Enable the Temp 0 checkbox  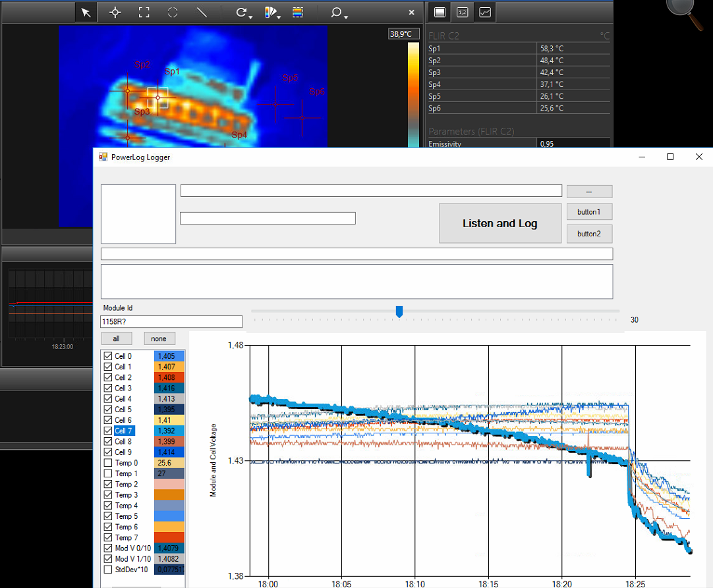point(108,463)
